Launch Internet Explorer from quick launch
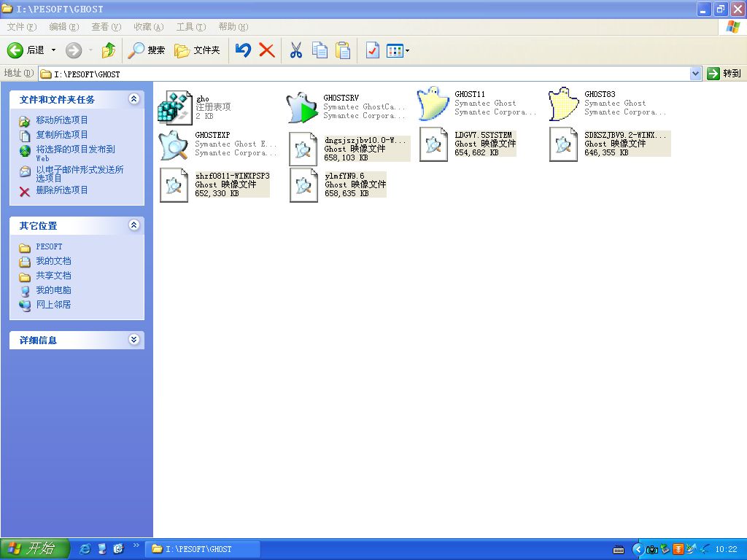The width and height of the screenshot is (747, 560). [85, 548]
